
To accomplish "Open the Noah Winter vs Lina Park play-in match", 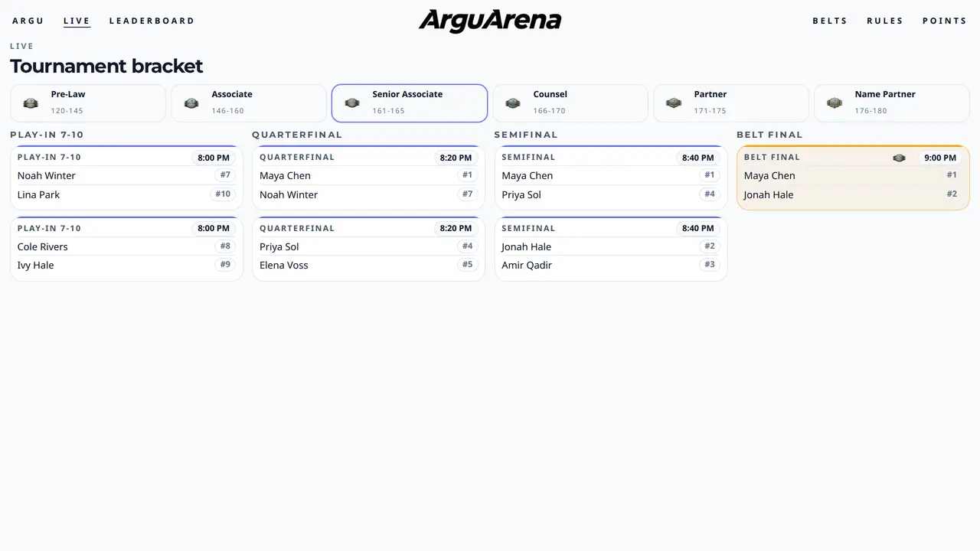I will coord(126,178).
